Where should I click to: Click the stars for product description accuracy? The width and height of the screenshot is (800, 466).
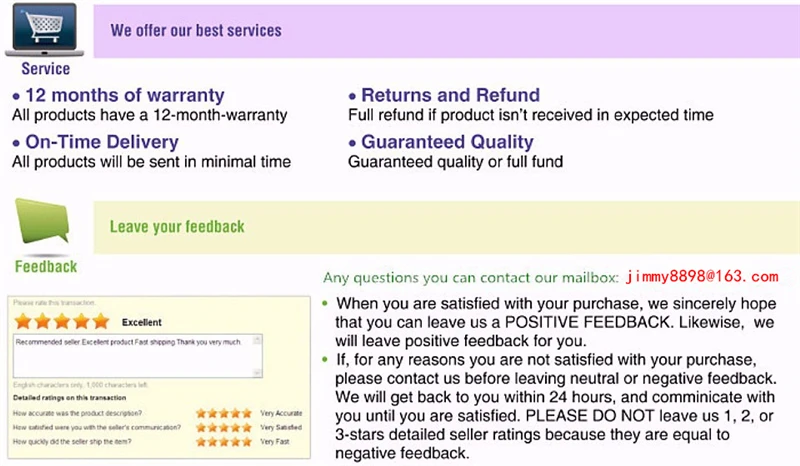tap(224, 413)
